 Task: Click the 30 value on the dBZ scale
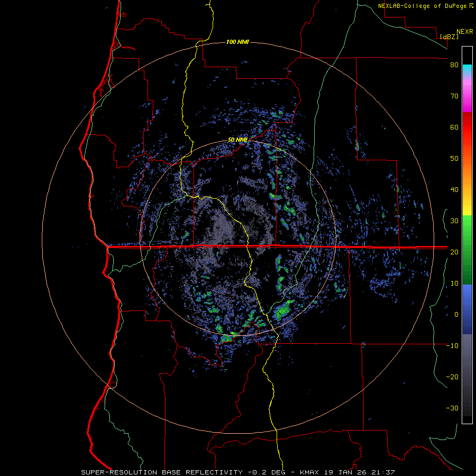[454, 221]
